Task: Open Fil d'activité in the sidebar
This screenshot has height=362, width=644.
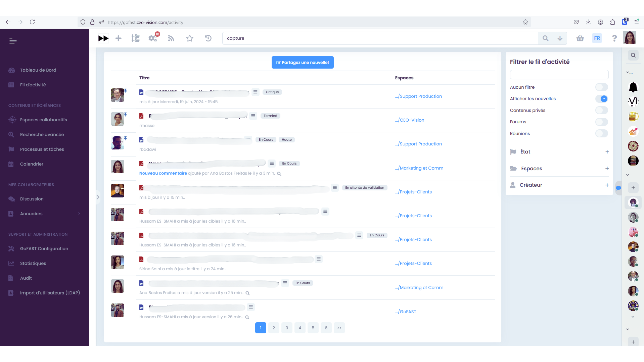Action: tap(33, 85)
